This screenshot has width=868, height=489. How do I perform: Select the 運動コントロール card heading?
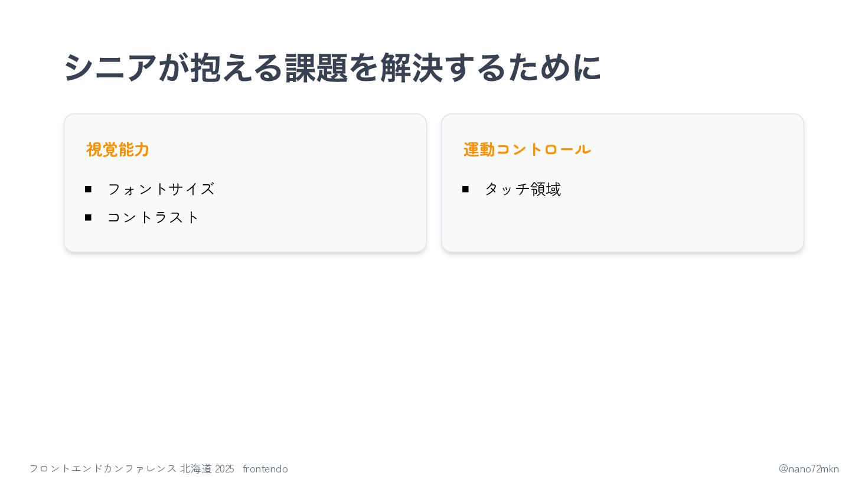tap(527, 149)
